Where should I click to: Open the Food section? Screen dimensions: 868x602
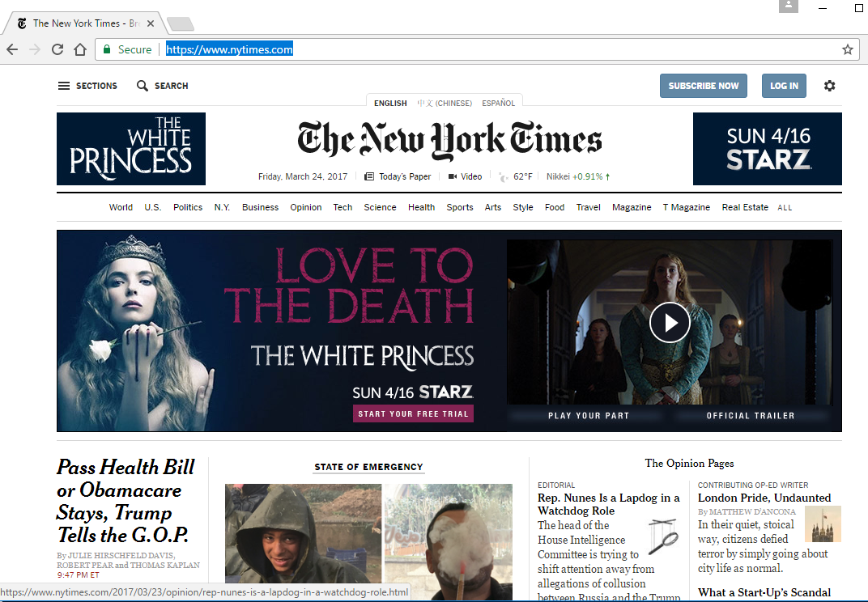click(554, 207)
